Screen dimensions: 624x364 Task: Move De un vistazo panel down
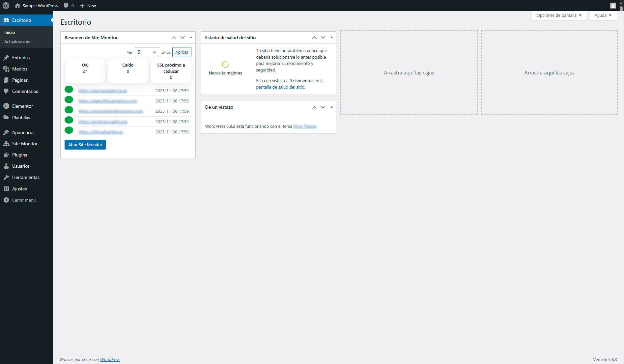323,107
